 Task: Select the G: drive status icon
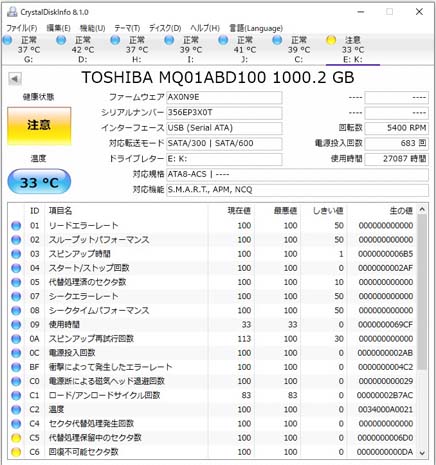[7, 40]
